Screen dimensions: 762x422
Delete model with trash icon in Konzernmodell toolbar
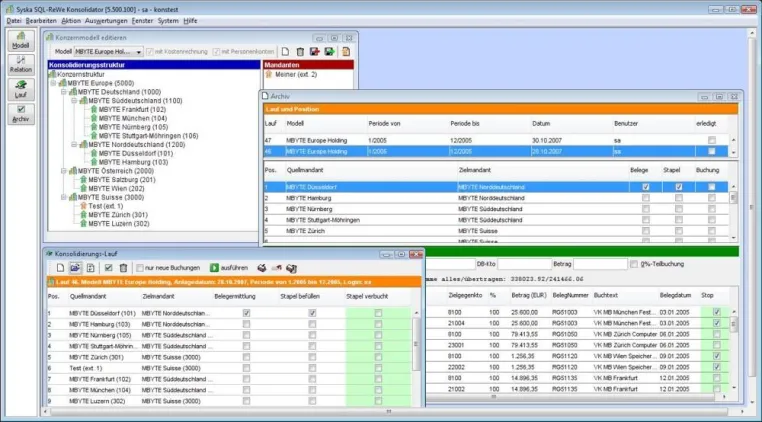pyautogui.click(x=300, y=52)
